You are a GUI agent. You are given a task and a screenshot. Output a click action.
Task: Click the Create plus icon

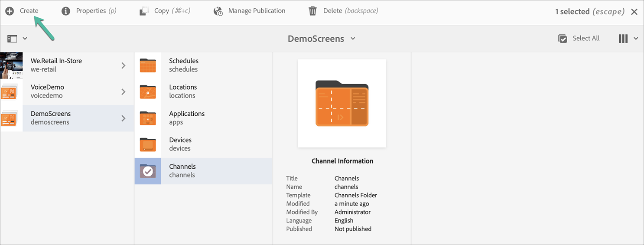coord(10,11)
